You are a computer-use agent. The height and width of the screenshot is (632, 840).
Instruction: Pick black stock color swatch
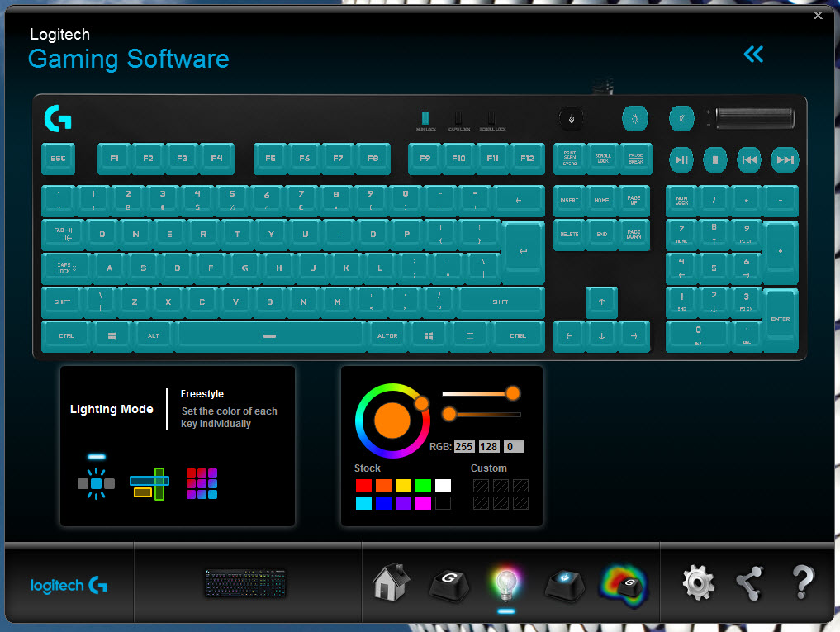click(443, 503)
